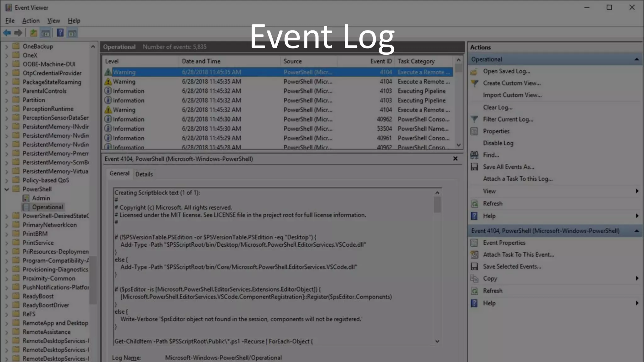Click the Properties sheet icon
This screenshot has height=362, width=644.
click(x=474, y=131)
